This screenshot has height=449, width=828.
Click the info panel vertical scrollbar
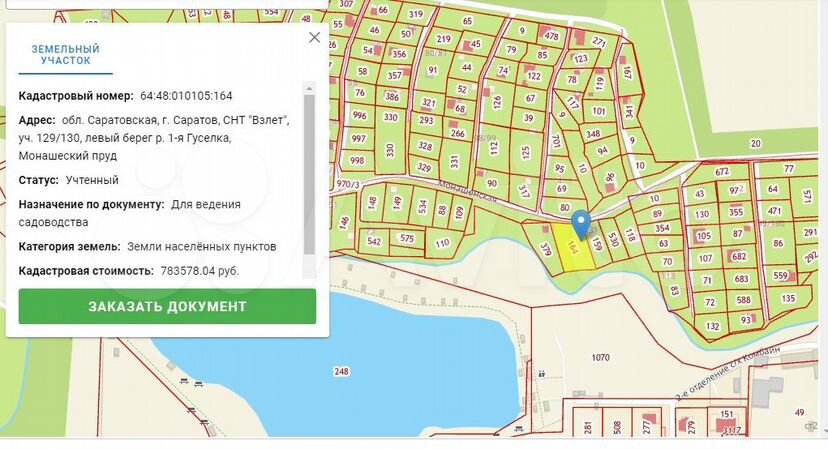(x=310, y=170)
